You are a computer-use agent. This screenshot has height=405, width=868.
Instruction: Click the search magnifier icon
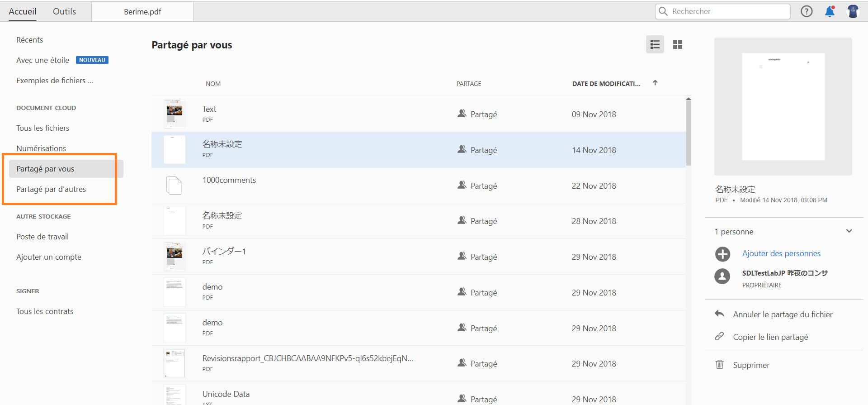(x=663, y=11)
